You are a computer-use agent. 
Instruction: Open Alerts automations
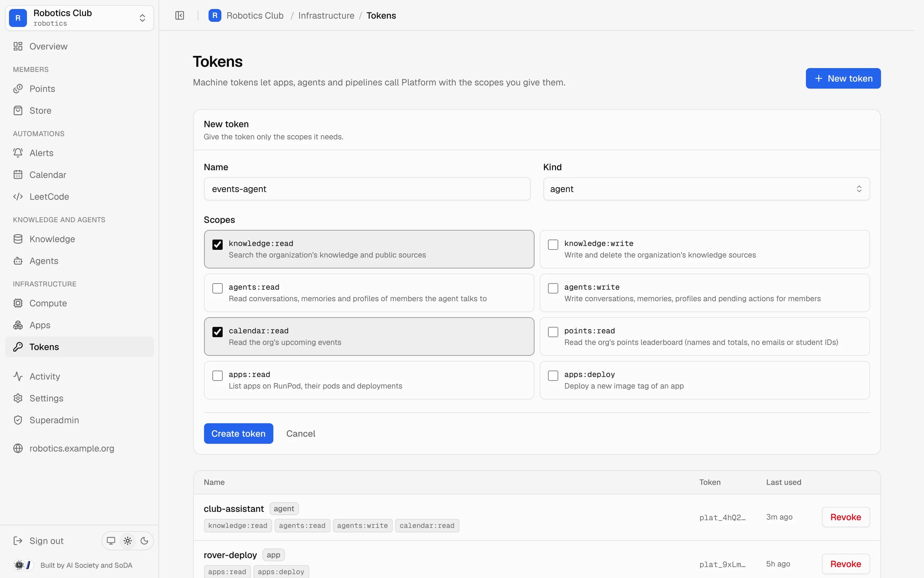pos(80,153)
